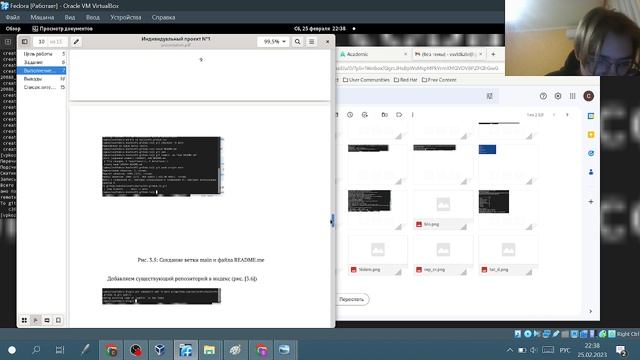
Task: Open the 'Устройства' VirtualBox menu
Action: coord(126,18)
